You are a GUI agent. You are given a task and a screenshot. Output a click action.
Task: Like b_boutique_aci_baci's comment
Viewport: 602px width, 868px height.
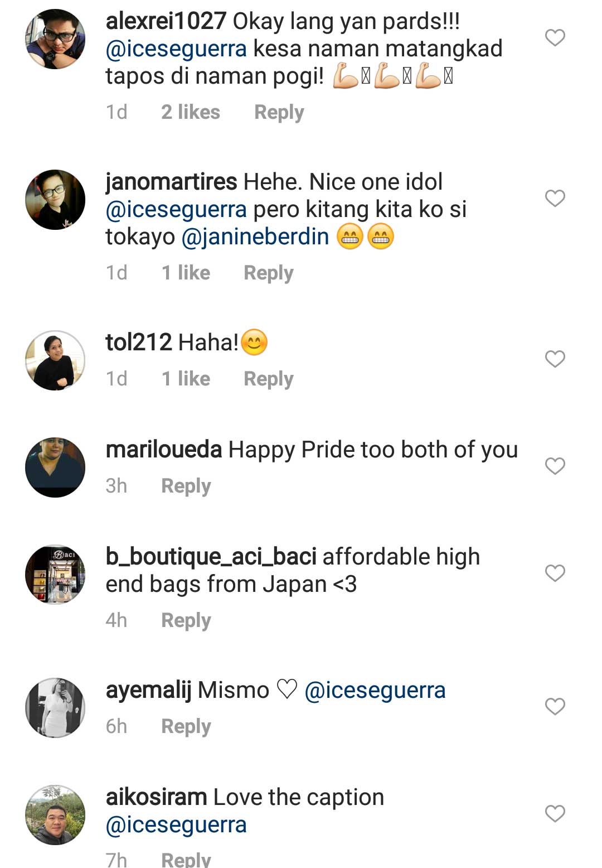[x=555, y=573]
